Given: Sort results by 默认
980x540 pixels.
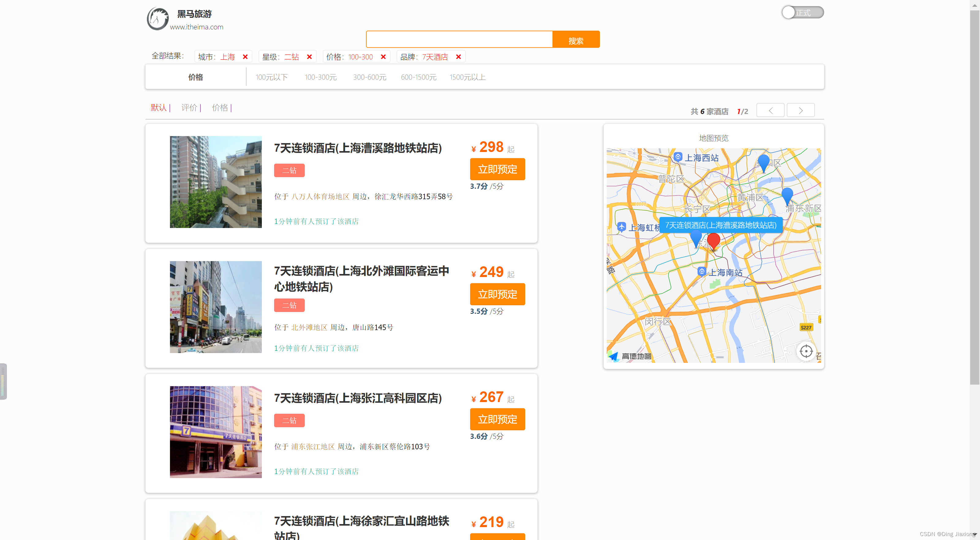Looking at the screenshot, I should (159, 108).
